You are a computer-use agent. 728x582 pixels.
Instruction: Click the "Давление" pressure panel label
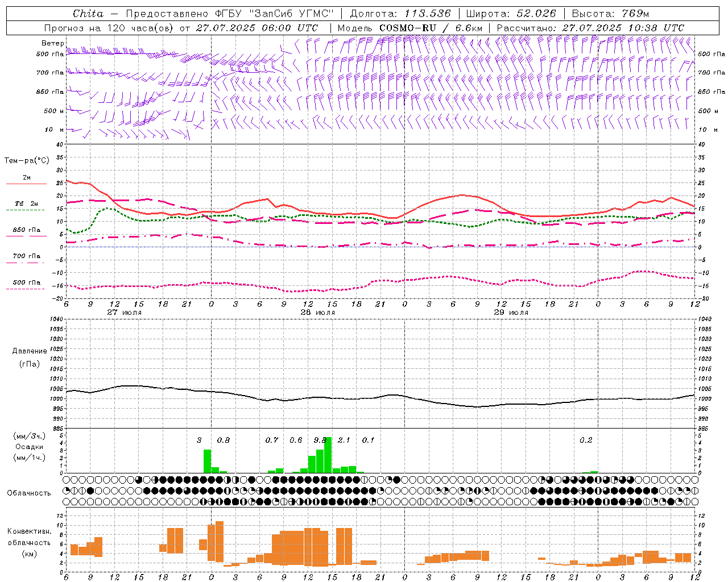[x=30, y=351]
